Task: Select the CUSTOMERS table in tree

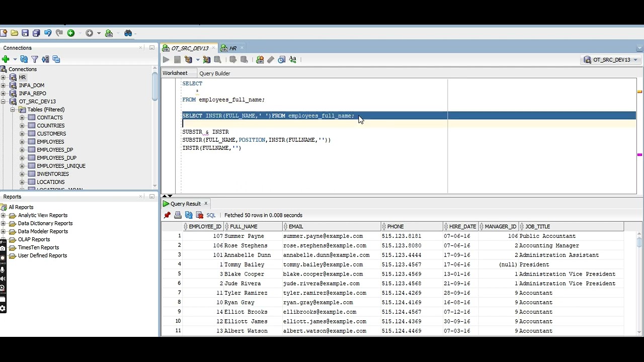Action: click(x=51, y=134)
